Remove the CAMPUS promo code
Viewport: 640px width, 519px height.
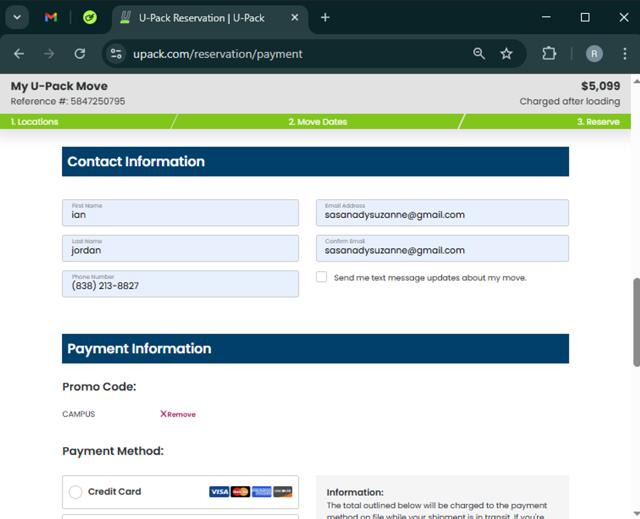pyautogui.click(x=178, y=414)
